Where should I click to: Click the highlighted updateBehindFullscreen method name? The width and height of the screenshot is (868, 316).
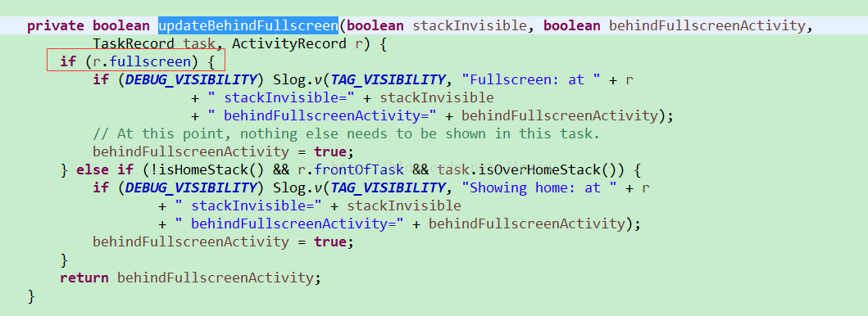tap(248, 25)
